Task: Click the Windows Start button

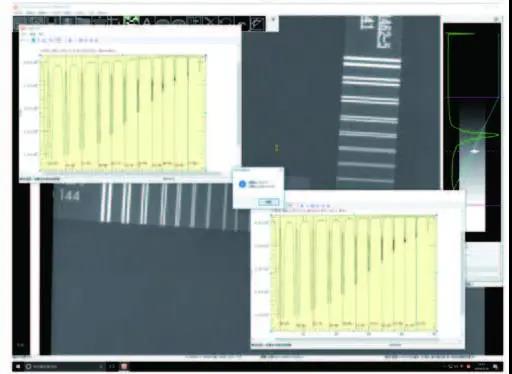Action: point(18,366)
